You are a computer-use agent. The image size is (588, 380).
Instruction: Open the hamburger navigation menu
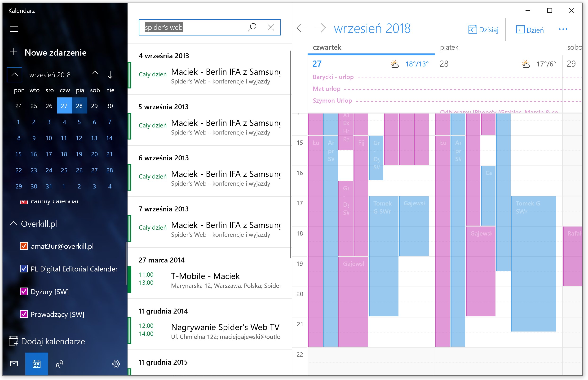(14, 29)
